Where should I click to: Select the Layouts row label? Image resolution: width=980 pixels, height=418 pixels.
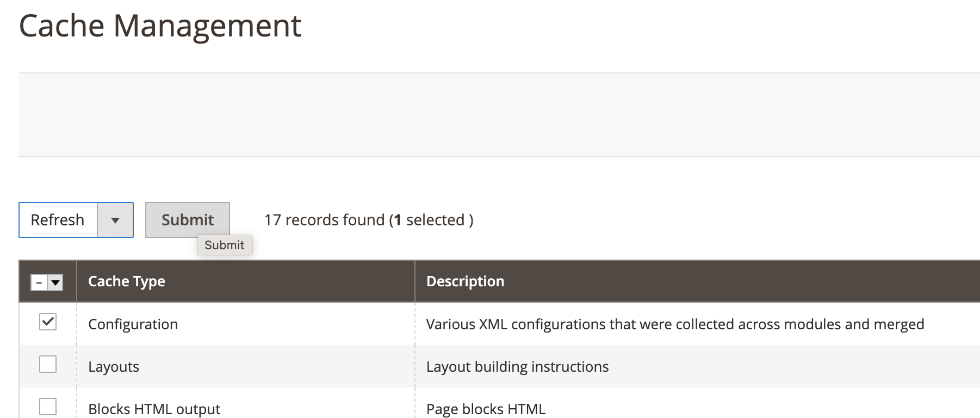tap(114, 366)
